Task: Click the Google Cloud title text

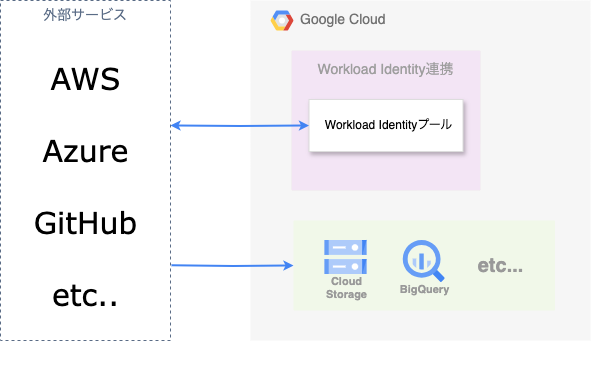Action: pos(343,20)
